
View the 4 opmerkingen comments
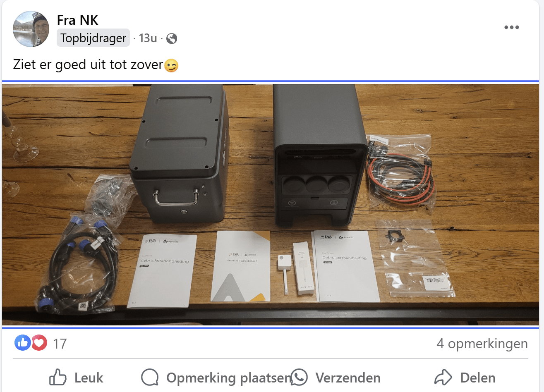pyautogui.click(x=482, y=343)
